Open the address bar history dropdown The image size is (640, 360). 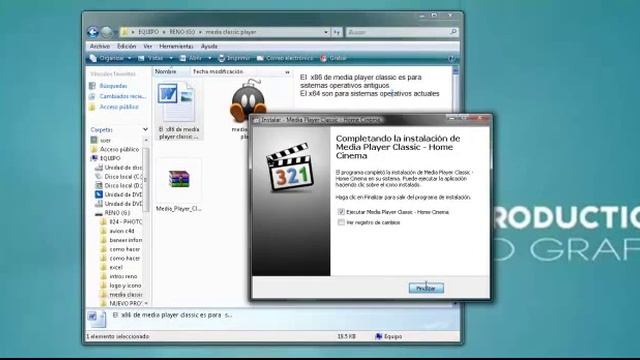(x=326, y=32)
